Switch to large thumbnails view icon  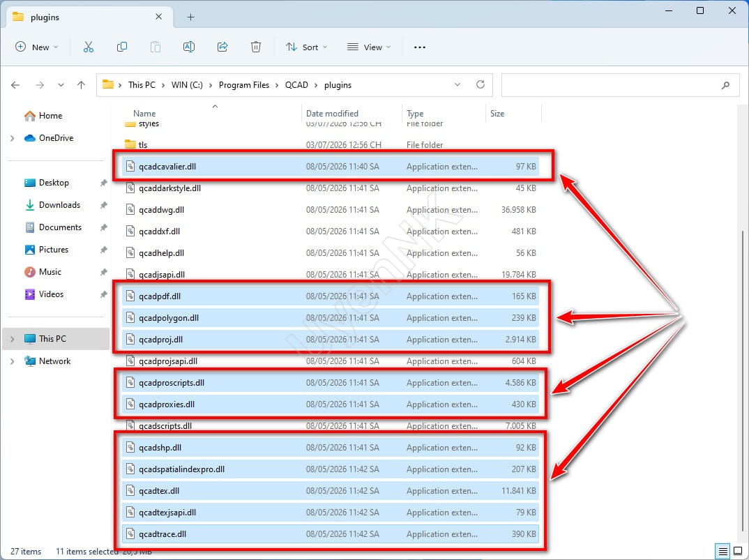[738, 551]
